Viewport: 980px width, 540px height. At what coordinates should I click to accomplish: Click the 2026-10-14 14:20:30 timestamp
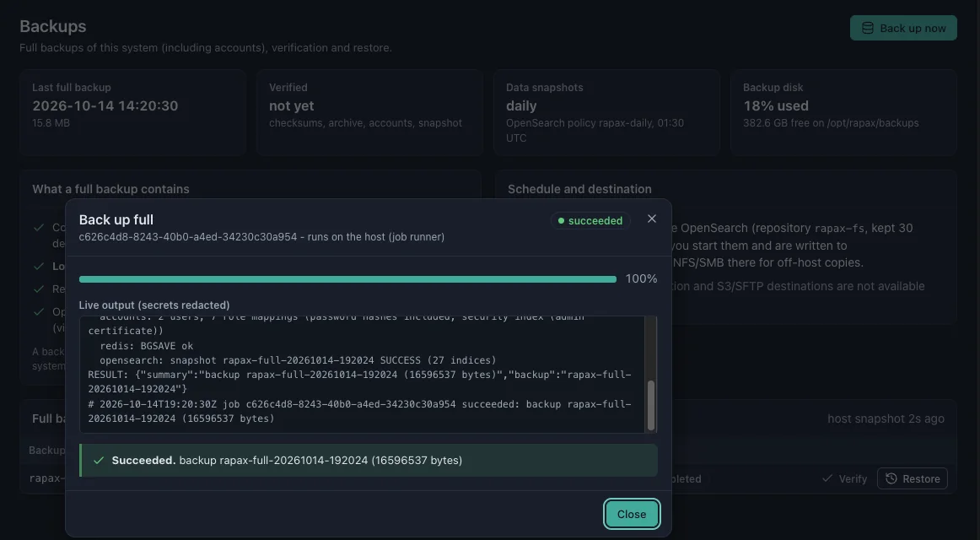click(105, 105)
